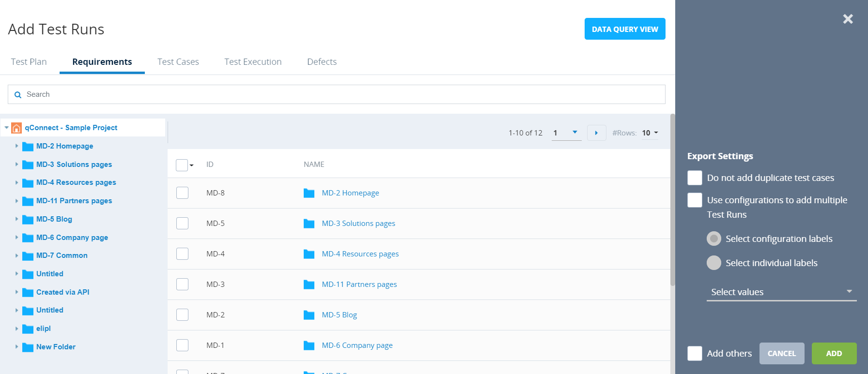Viewport: 868px width, 374px height.
Task: Click folder icon beside MD-3 Solutions pages row
Action: click(x=309, y=224)
